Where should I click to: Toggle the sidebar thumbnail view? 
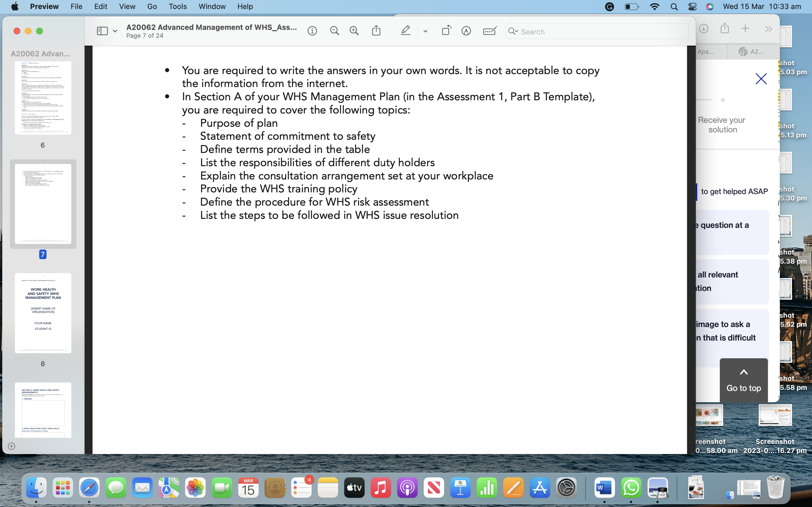(102, 30)
